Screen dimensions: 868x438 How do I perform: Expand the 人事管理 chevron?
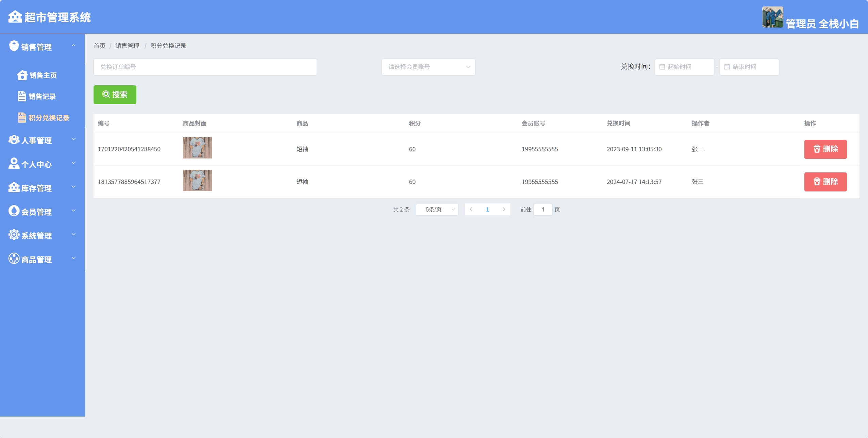(73, 139)
